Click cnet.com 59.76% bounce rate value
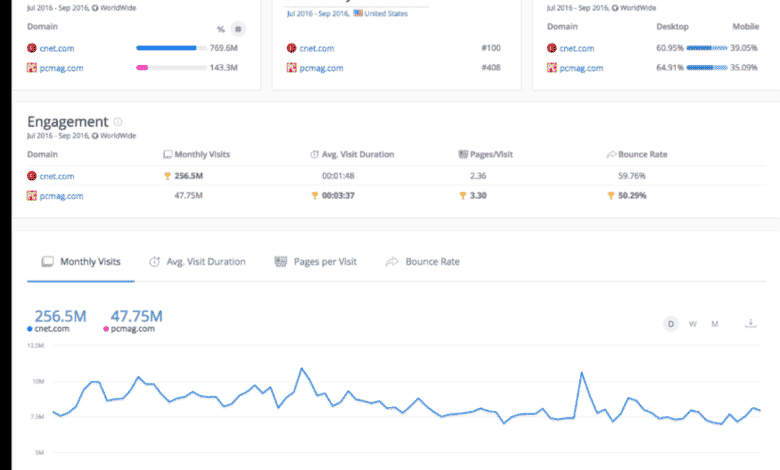Screen dimensions: 780x470 coord(632,176)
